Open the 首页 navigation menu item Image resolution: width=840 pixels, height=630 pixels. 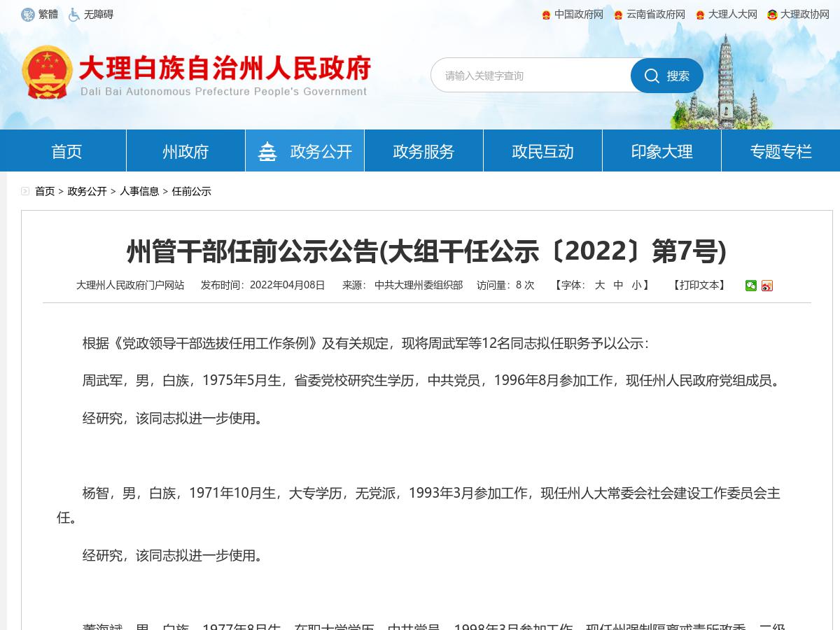(x=66, y=150)
